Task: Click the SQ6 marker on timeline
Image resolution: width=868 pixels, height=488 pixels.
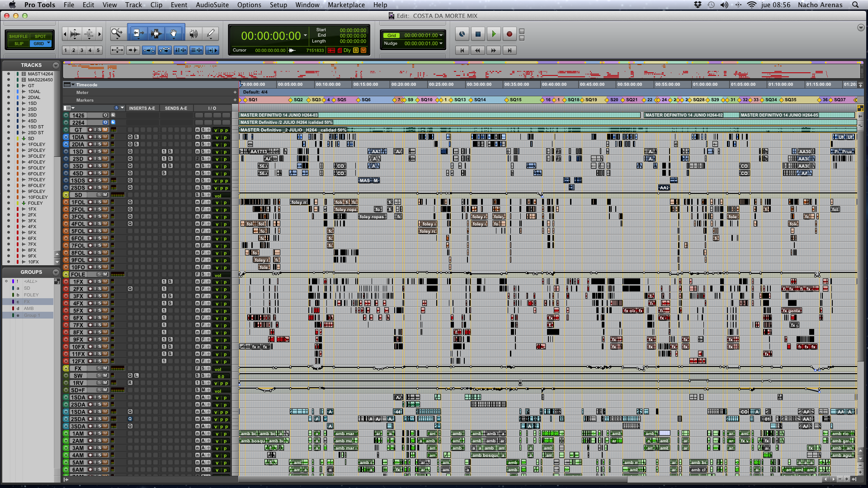Action: (x=364, y=100)
